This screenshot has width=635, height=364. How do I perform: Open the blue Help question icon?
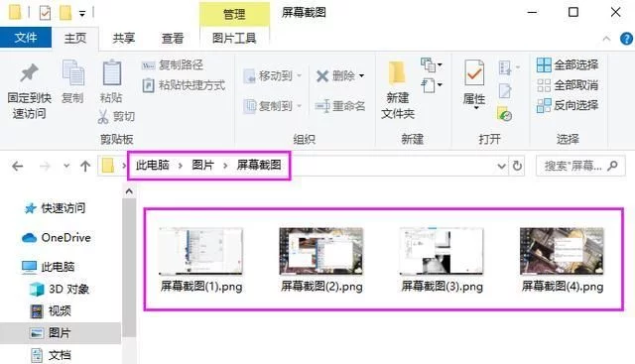pos(626,39)
